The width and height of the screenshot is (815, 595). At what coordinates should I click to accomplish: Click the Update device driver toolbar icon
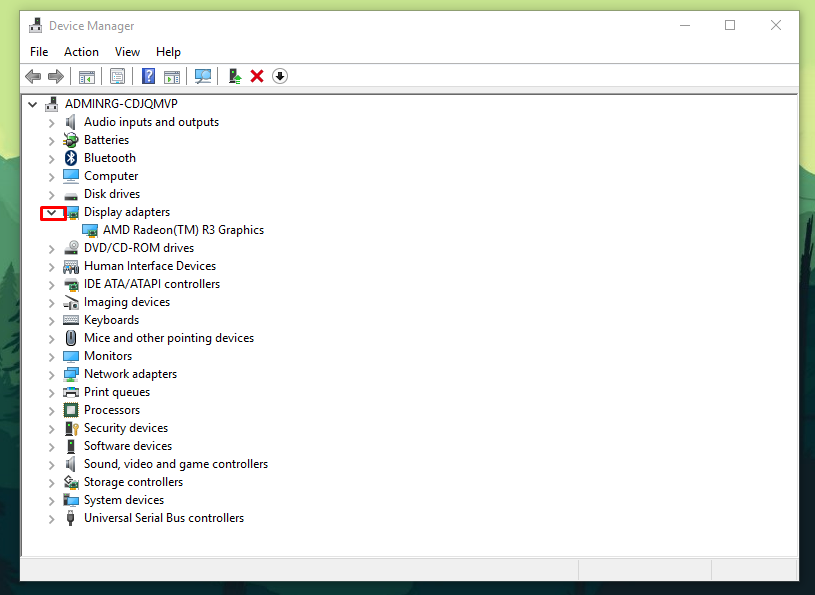click(x=235, y=76)
